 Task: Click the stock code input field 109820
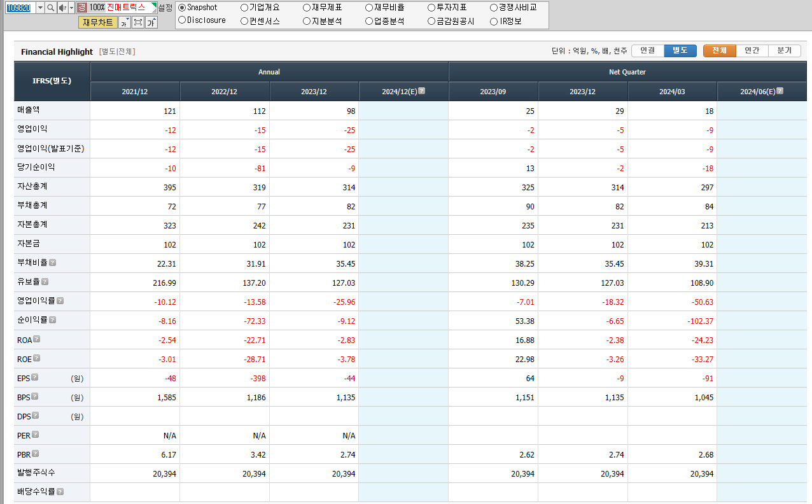coord(20,8)
